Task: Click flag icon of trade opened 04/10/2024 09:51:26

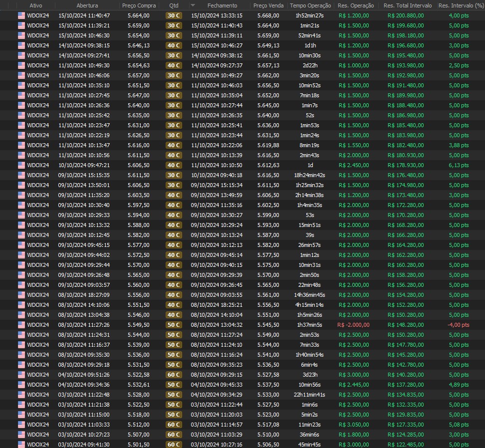Action: tap(21, 375)
